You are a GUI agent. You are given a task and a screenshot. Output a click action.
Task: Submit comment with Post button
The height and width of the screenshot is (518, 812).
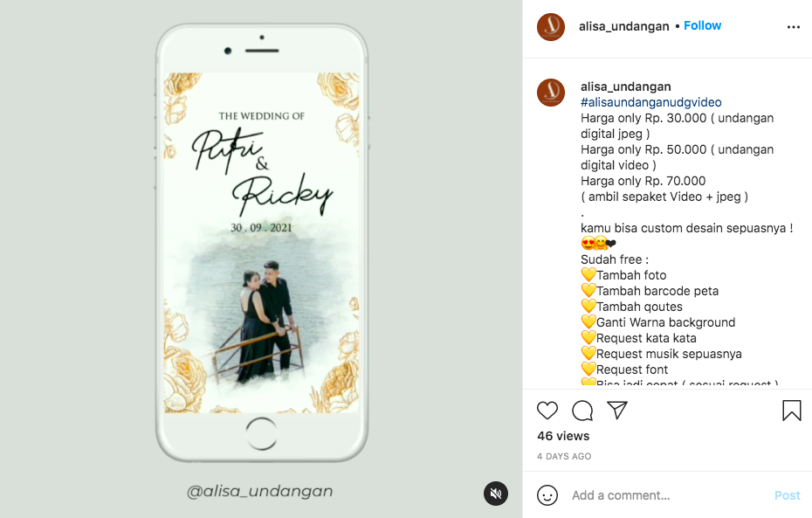click(x=788, y=495)
